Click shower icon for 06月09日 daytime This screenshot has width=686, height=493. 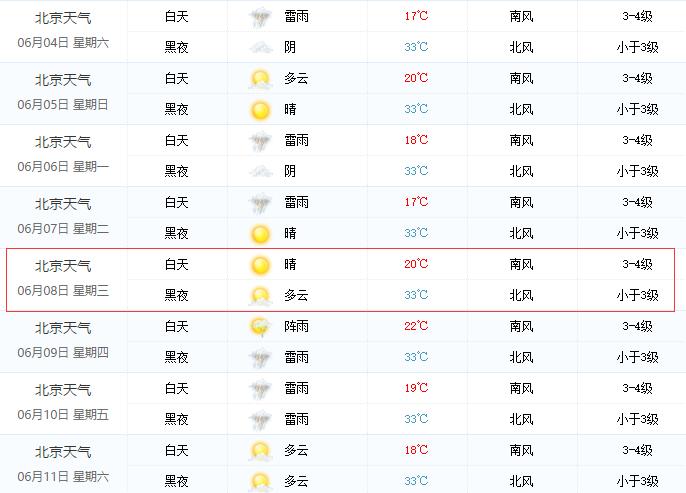[x=260, y=327]
